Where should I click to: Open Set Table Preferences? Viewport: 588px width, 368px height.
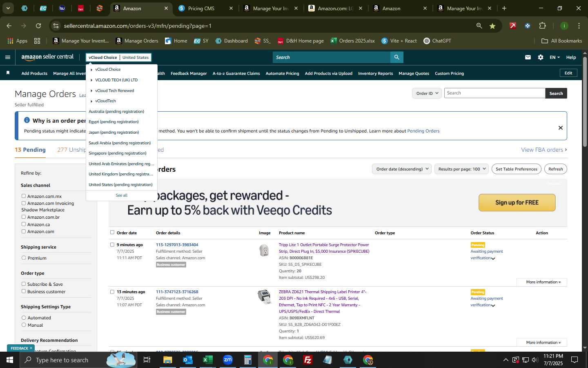click(x=516, y=169)
